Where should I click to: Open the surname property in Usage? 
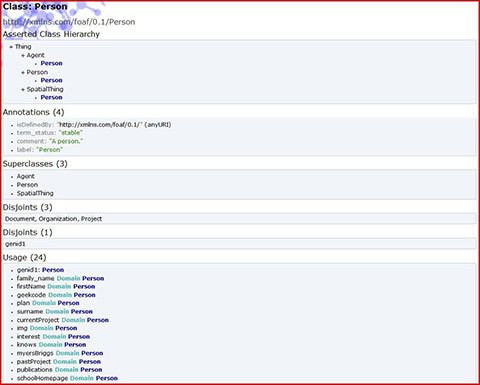pos(30,312)
